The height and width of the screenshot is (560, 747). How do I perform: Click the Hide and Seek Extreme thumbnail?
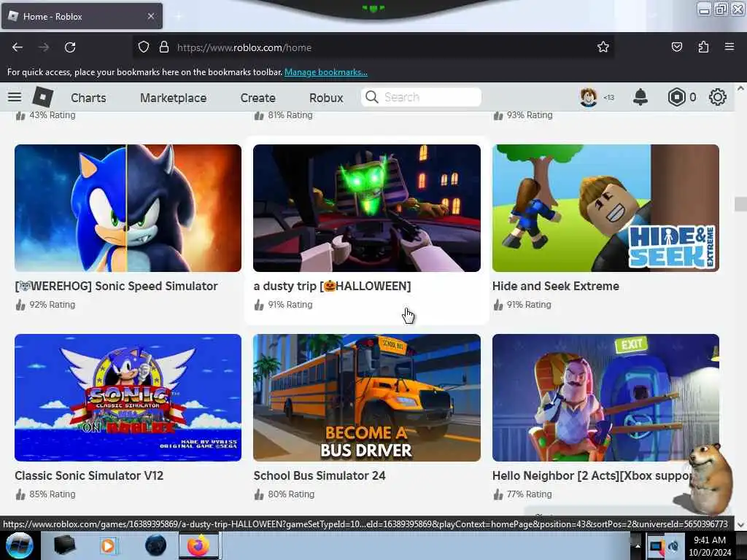(605, 208)
